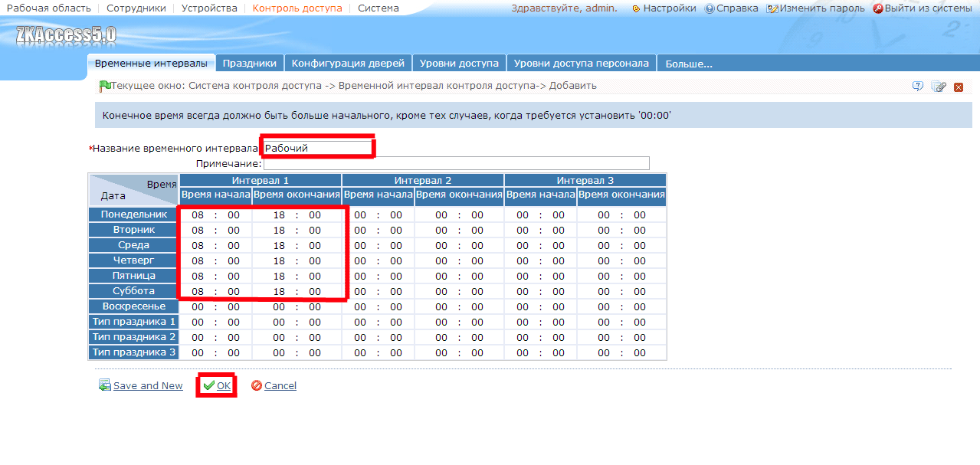
Task: Open the Справка help icon
Action: (709, 8)
